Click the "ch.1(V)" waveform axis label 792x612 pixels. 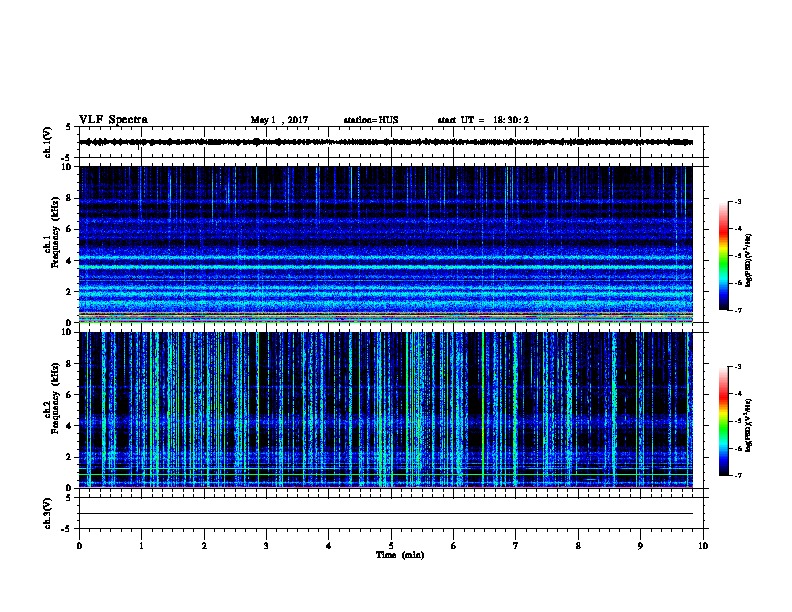pyautogui.click(x=48, y=142)
